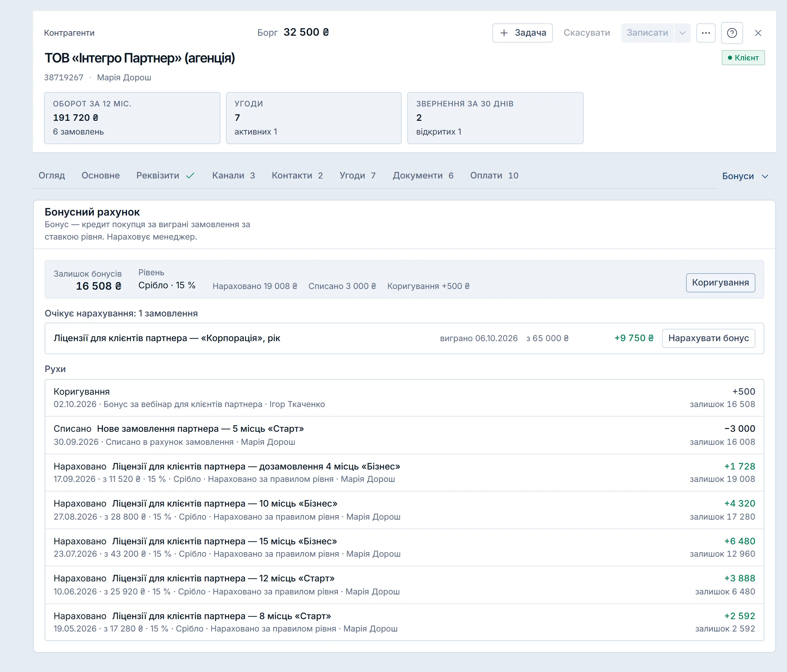Open the three-dots more actions menu
787x672 pixels.
(x=706, y=33)
